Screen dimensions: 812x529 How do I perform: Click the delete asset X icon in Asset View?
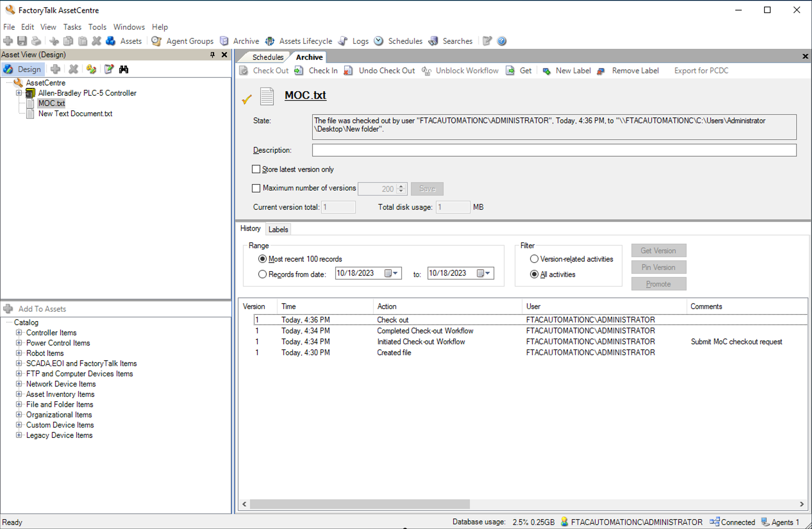point(73,69)
